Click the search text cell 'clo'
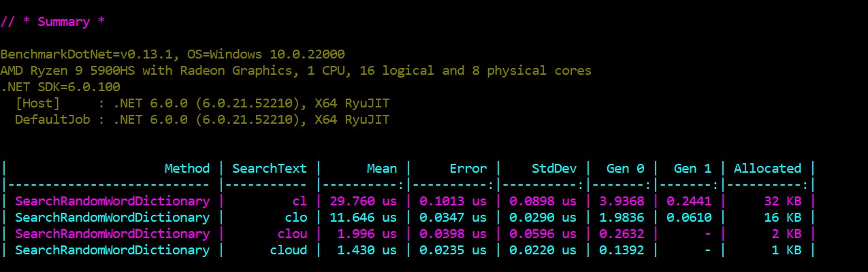This screenshot has width=868, height=272. tap(296, 218)
